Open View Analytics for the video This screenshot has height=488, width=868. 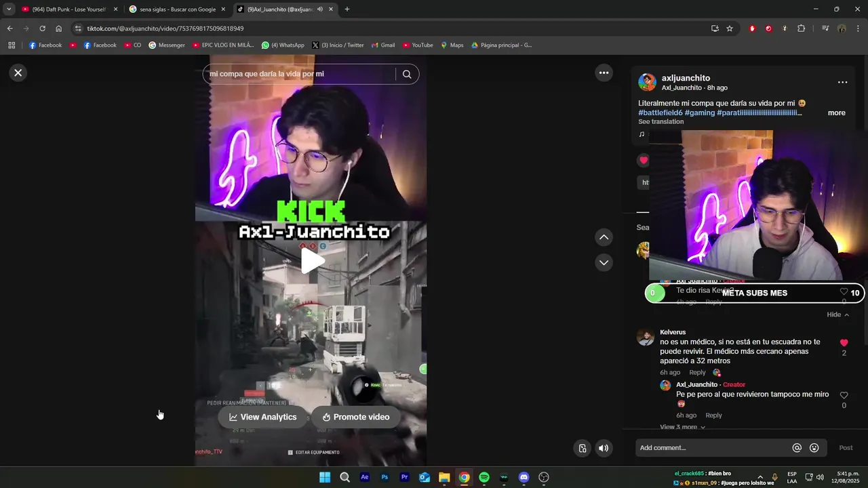tap(263, 417)
